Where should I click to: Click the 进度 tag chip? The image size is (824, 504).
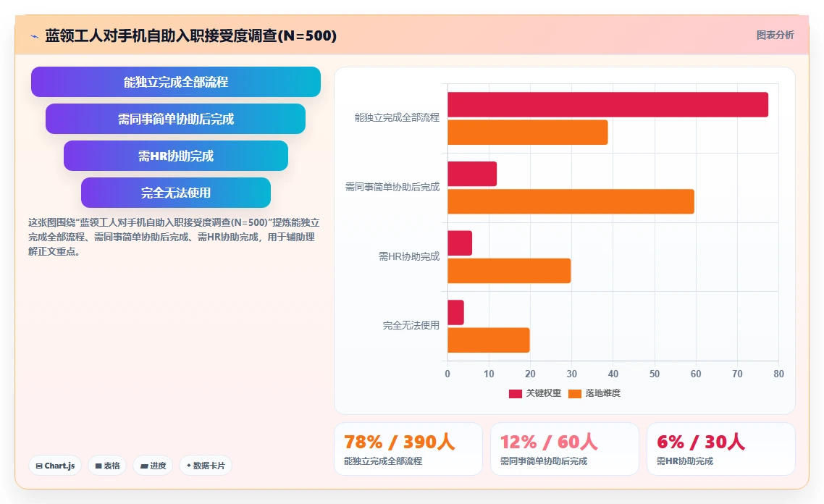153,466
